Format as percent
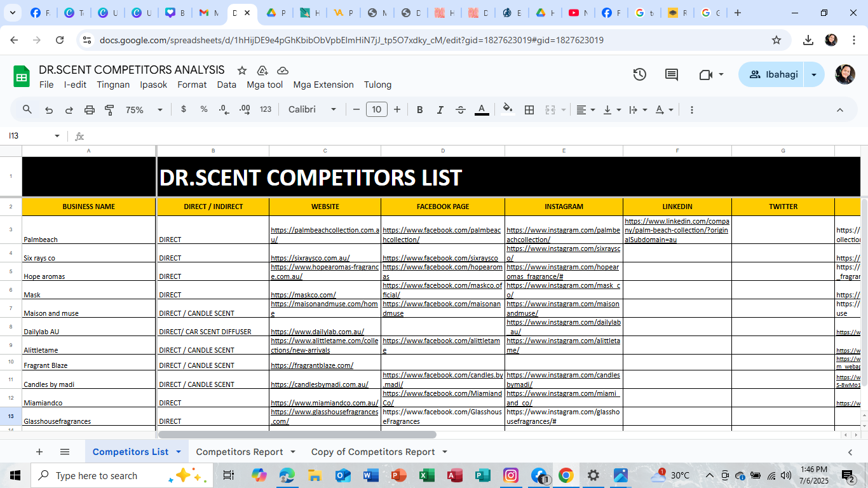 204,109
